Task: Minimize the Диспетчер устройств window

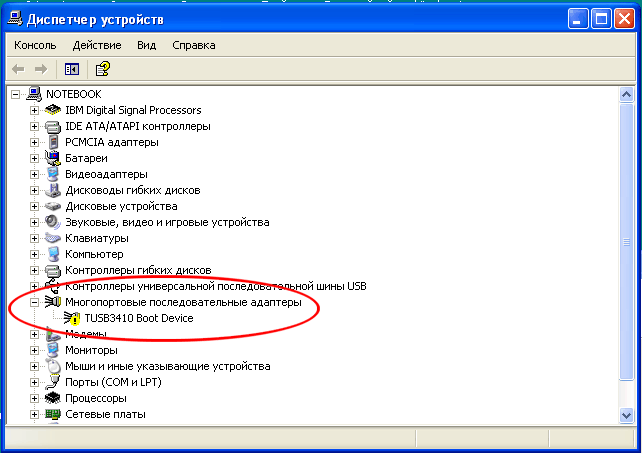Action: 578,18
